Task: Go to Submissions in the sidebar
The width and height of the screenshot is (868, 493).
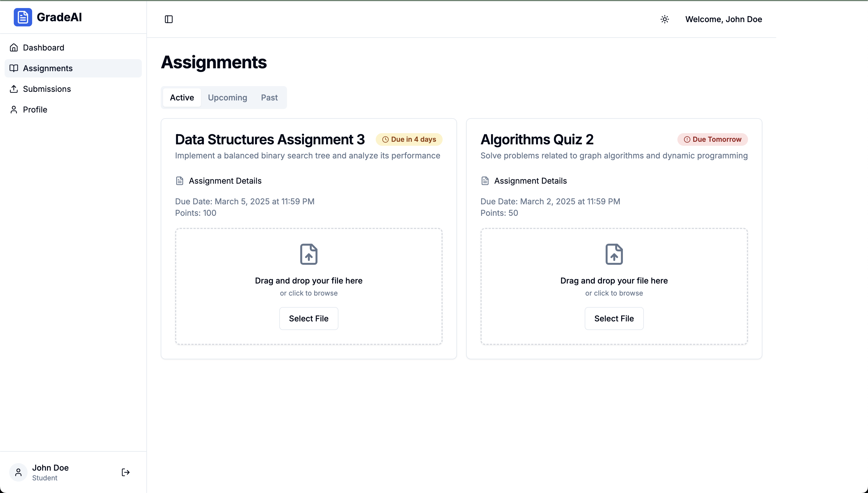Action: pyautogui.click(x=47, y=89)
